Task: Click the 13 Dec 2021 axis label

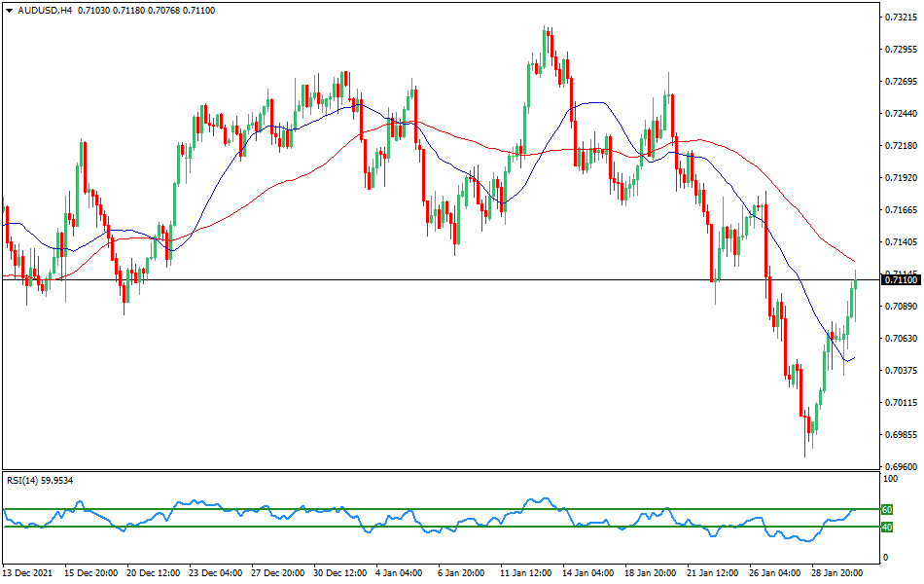Action: (29, 574)
